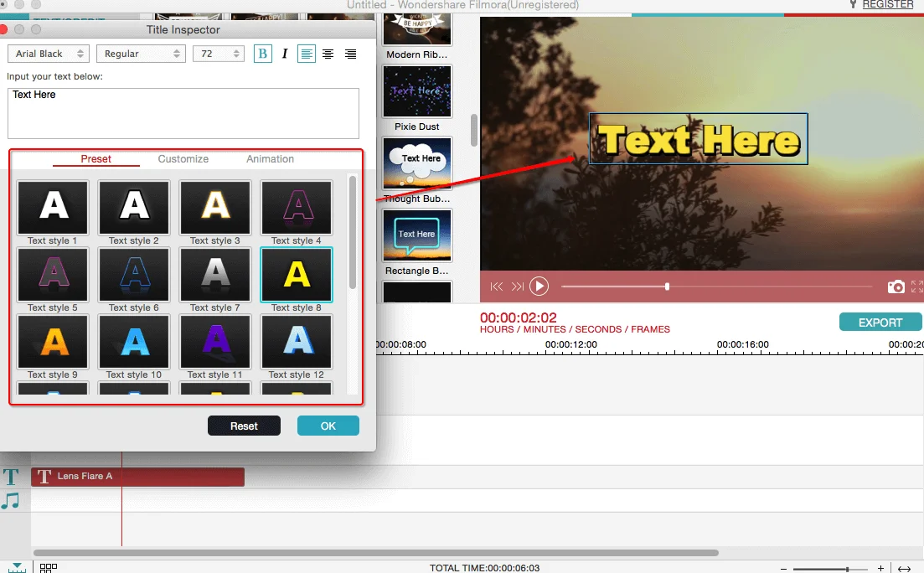Switch to timeline view icon
This screenshot has height=573, width=924.
click(17, 567)
